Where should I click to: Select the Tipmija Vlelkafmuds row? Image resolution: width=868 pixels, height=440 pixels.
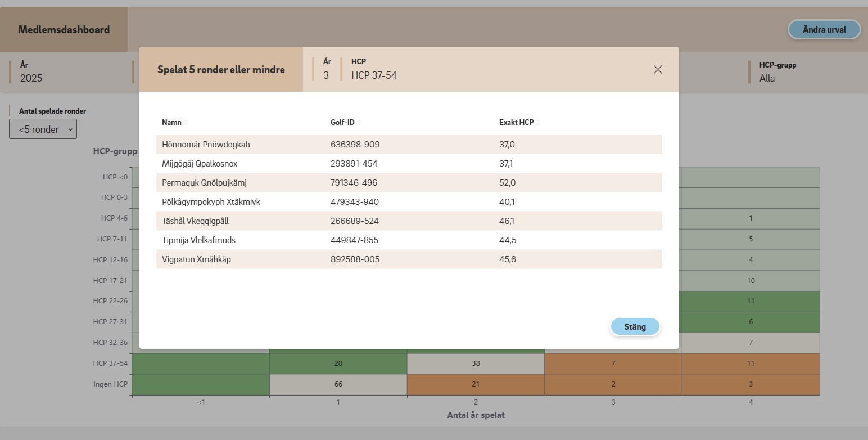(198, 240)
